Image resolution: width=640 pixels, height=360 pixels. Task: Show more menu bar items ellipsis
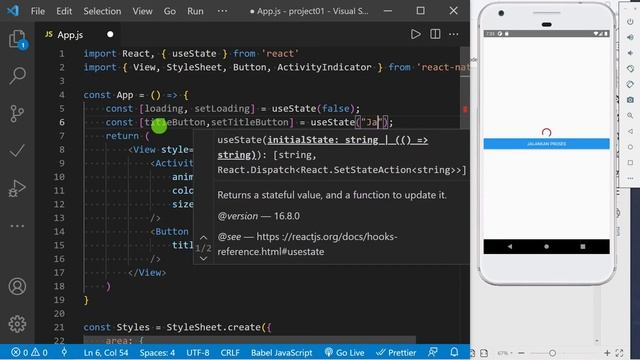point(222,11)
